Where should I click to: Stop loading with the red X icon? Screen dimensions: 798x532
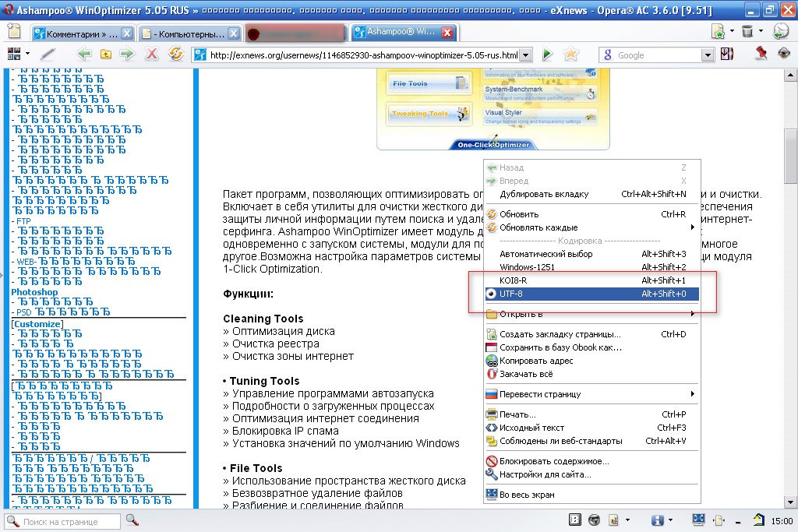tap(152, 54)
